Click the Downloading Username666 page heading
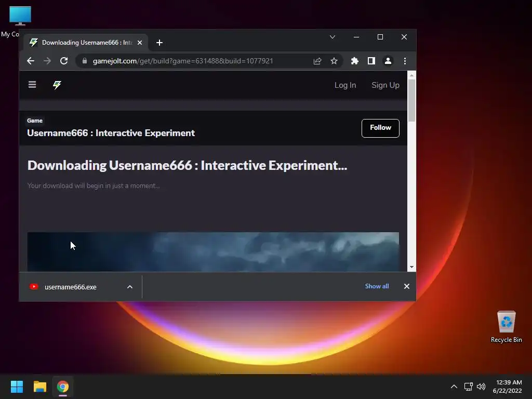The image size is (532, 399). tap(187, 166)
